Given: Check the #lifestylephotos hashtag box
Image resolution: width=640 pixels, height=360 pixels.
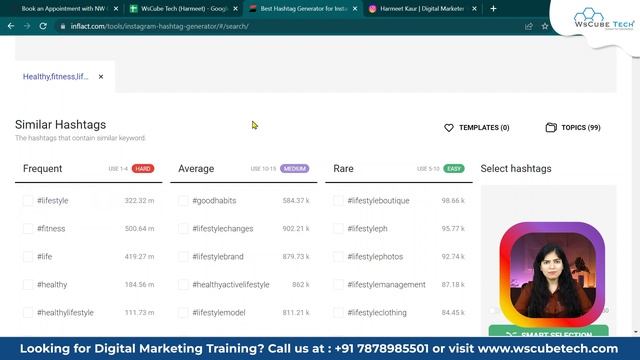Looking at the screenshot, I should [338, 256].
